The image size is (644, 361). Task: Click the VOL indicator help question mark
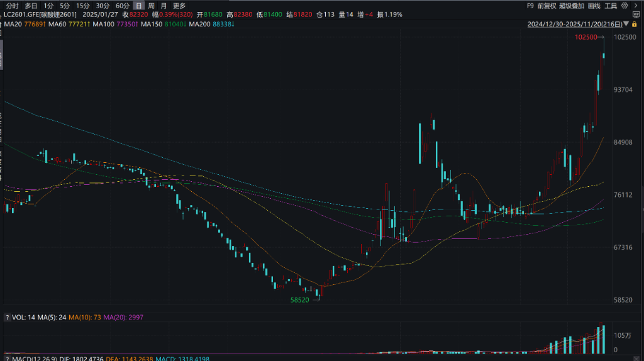(x=7, y=318)
